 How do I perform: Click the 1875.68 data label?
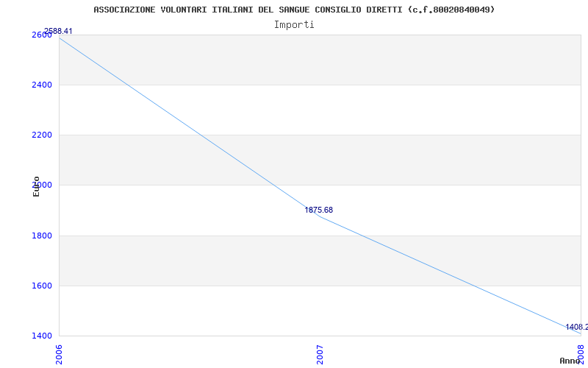click(x=319, y=210)
